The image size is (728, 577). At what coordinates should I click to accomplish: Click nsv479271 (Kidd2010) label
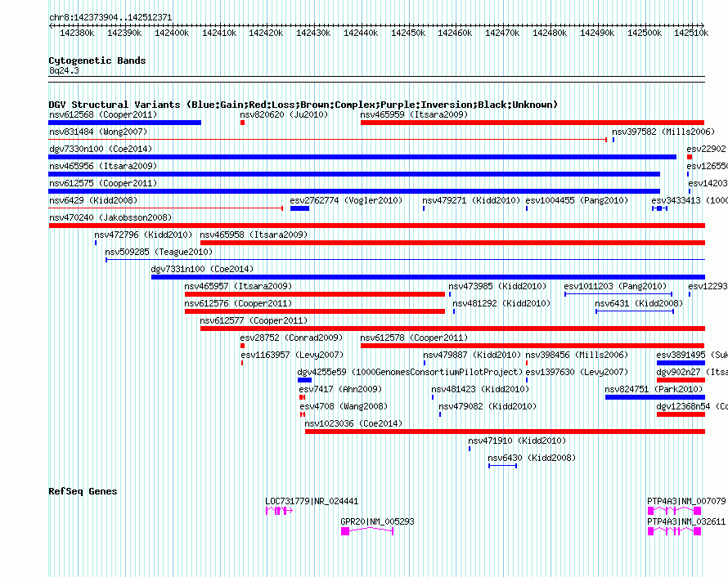(x=471, y=200)
